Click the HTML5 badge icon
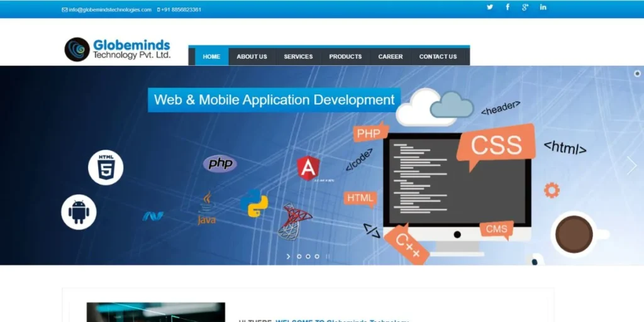644x322 pixels. pyautogui.click(x=106, y=167)
